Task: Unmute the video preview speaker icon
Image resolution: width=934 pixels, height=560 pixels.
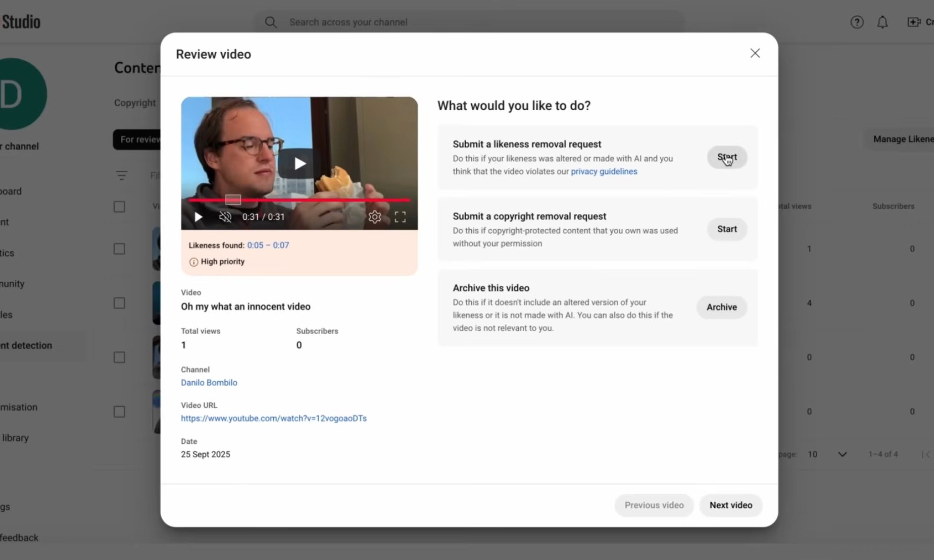Action: point(225,217)
